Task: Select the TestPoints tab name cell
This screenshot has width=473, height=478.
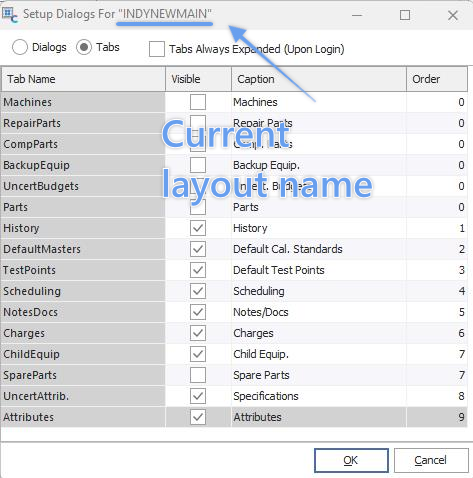Action: 83,270
